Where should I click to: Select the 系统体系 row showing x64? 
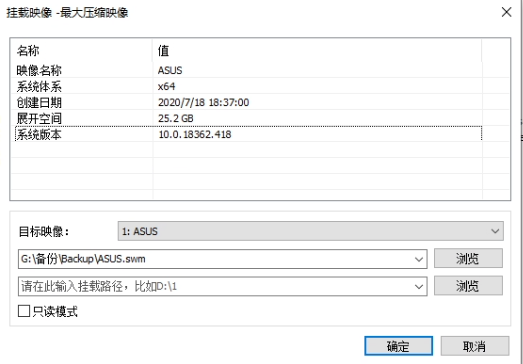click(248, 86)
